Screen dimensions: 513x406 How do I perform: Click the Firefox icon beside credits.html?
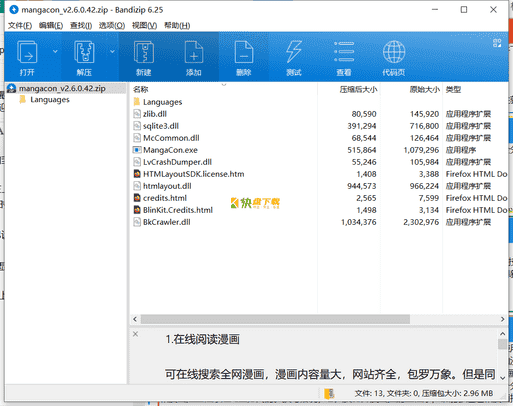(x=137, y=198)
